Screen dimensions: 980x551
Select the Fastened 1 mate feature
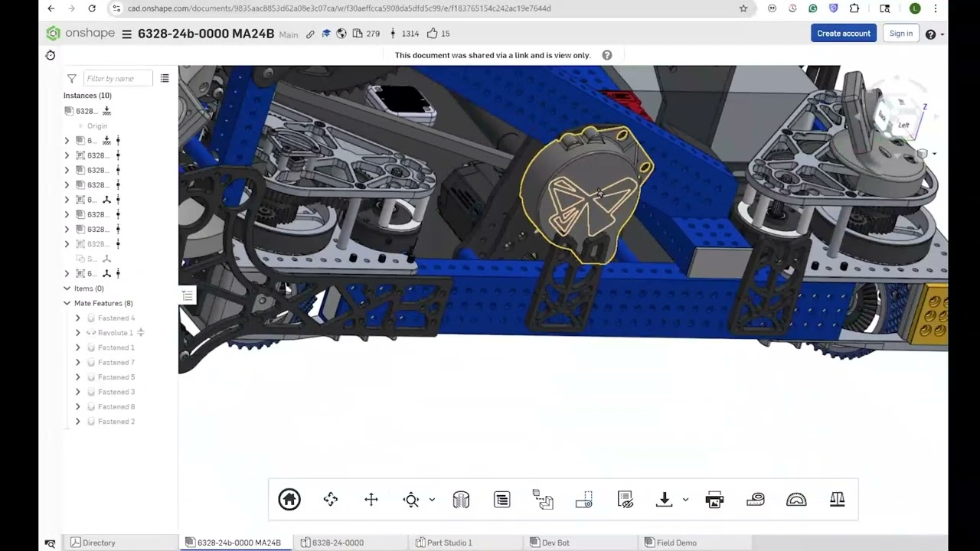pyautogui.click(x=116, y=347)
